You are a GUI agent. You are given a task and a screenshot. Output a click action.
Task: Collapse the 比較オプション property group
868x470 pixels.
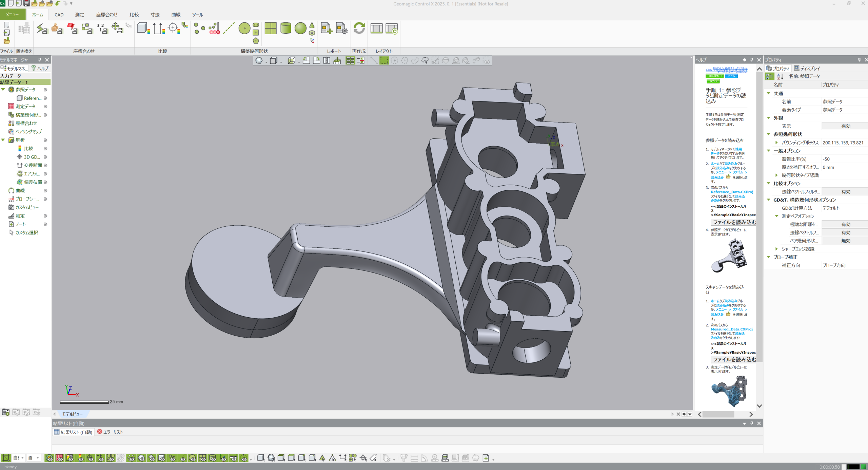(x=769, y=183)
